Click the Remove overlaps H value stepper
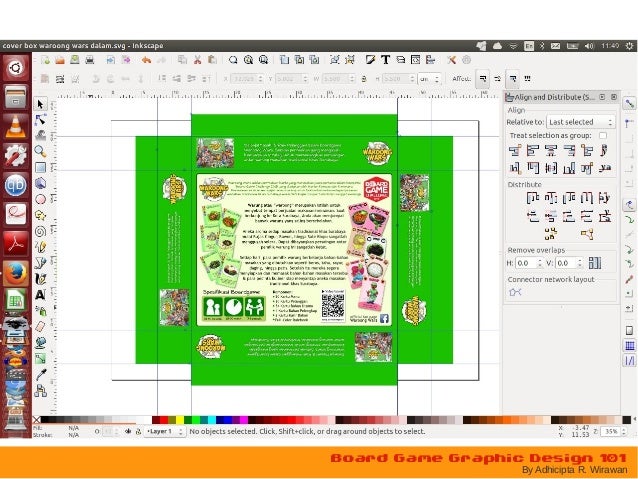Screen dimensions: 638x479 tap(540, 263)
